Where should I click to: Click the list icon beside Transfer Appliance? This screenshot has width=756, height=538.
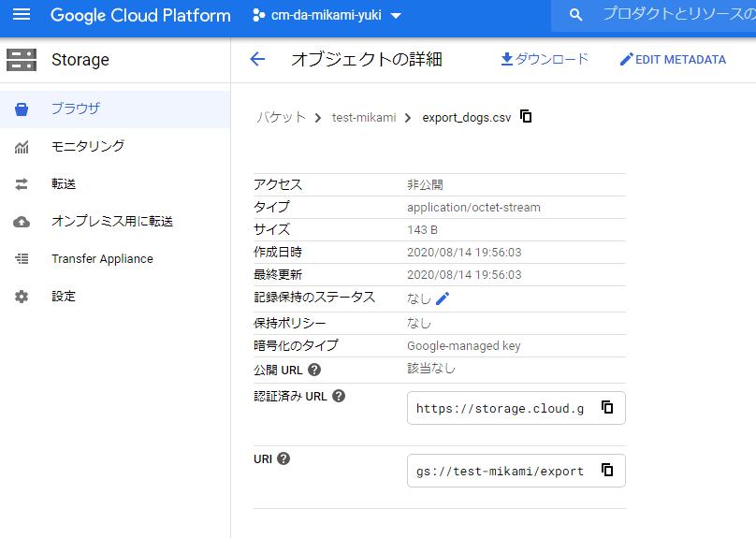[22, 259]
